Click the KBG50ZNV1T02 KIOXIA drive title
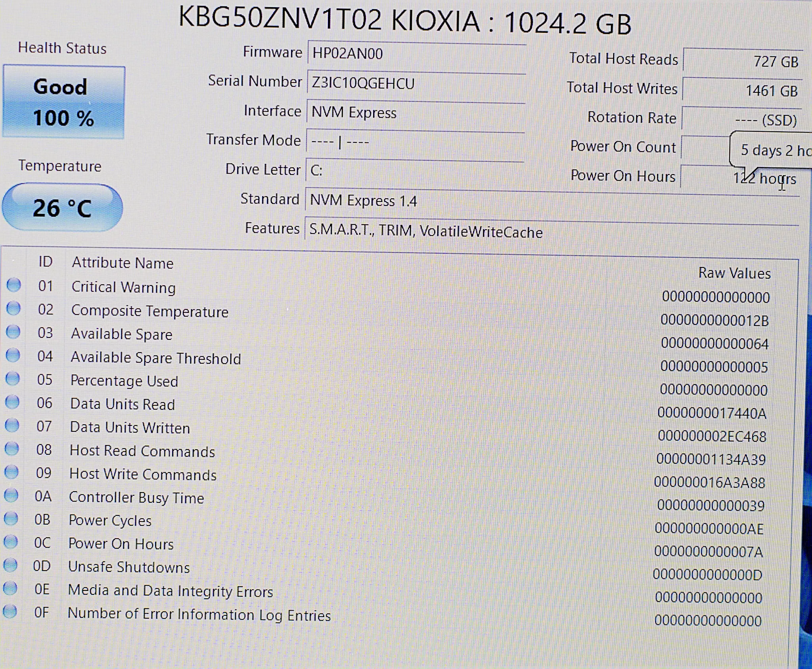Image resolution: width=812 pixels, height=669 pixels. pos(405,21)
